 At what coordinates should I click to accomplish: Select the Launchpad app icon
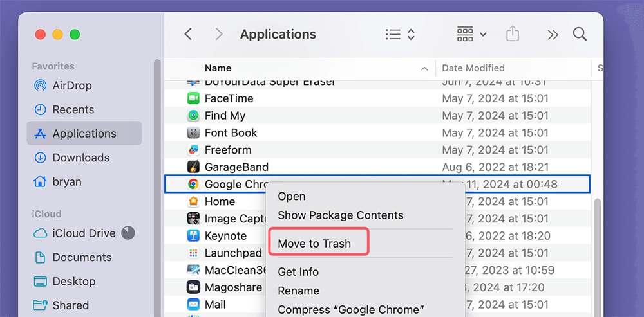[193, 253]
